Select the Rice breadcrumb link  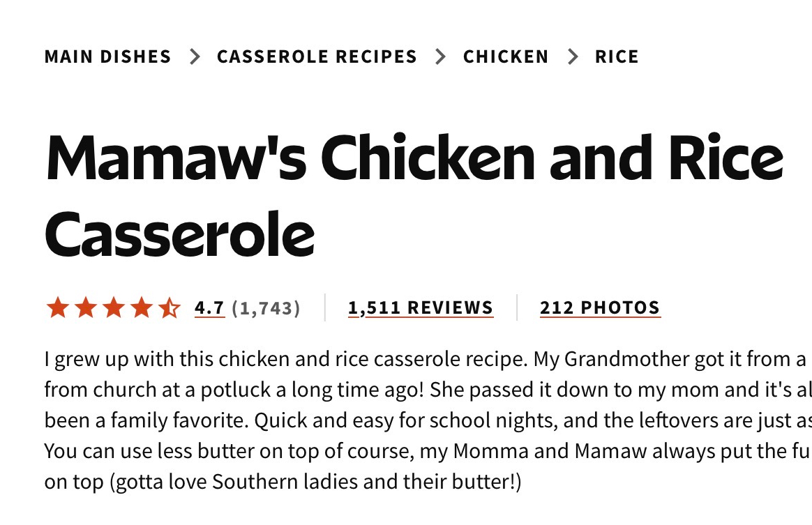617,56
